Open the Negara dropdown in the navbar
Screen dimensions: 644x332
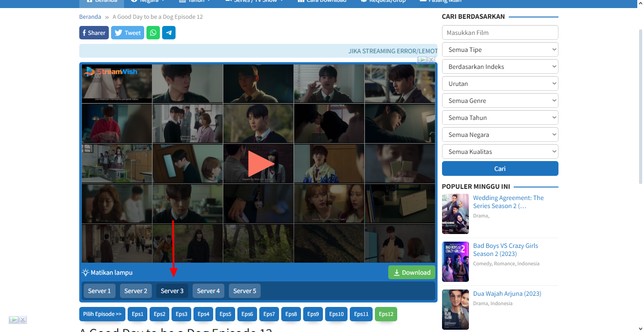coord(148,1)
